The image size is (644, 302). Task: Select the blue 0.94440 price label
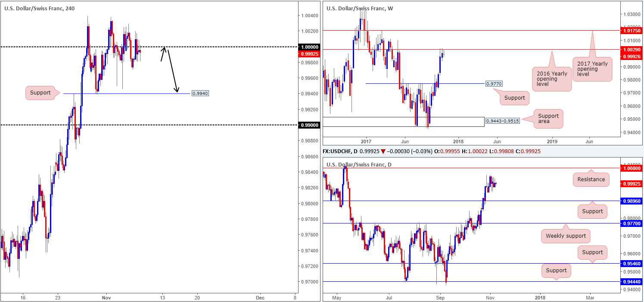click(x=631, y=282)
